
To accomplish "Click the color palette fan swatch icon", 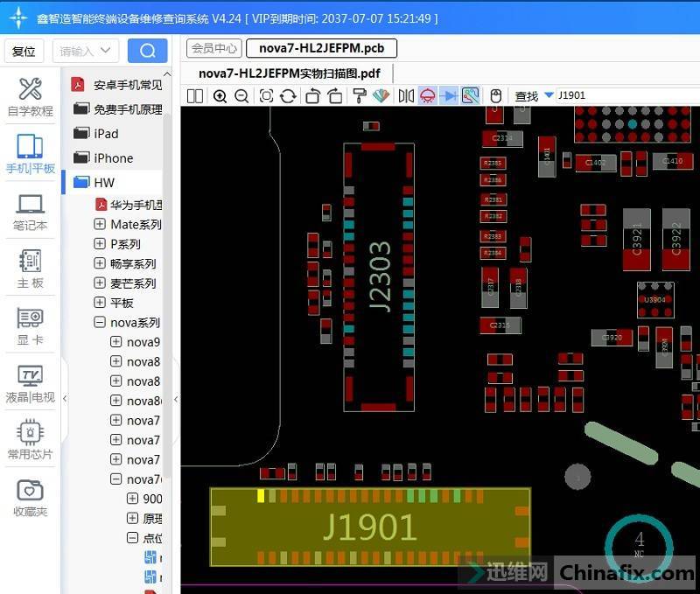I will pos(380,95).
